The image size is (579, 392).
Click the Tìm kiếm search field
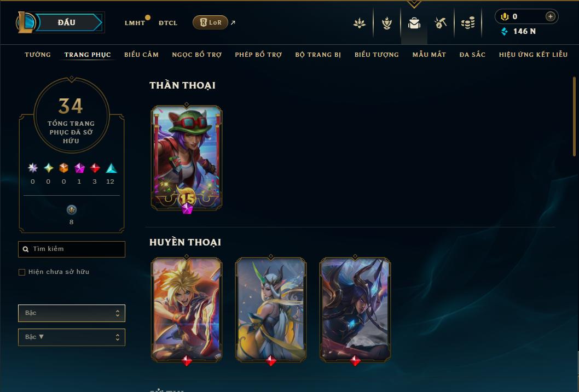tap(72, 249)
